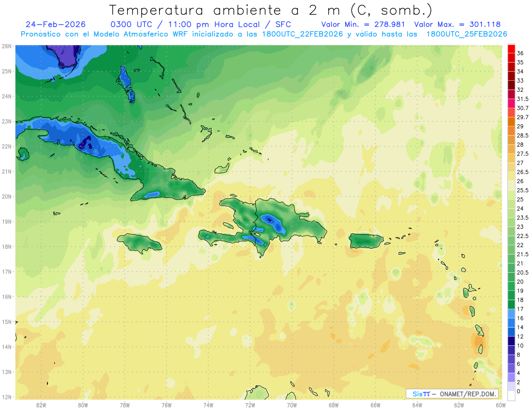Screen dimensions: 532x411
Task: Click the '26N' latitude label
Action: point(7,46)
